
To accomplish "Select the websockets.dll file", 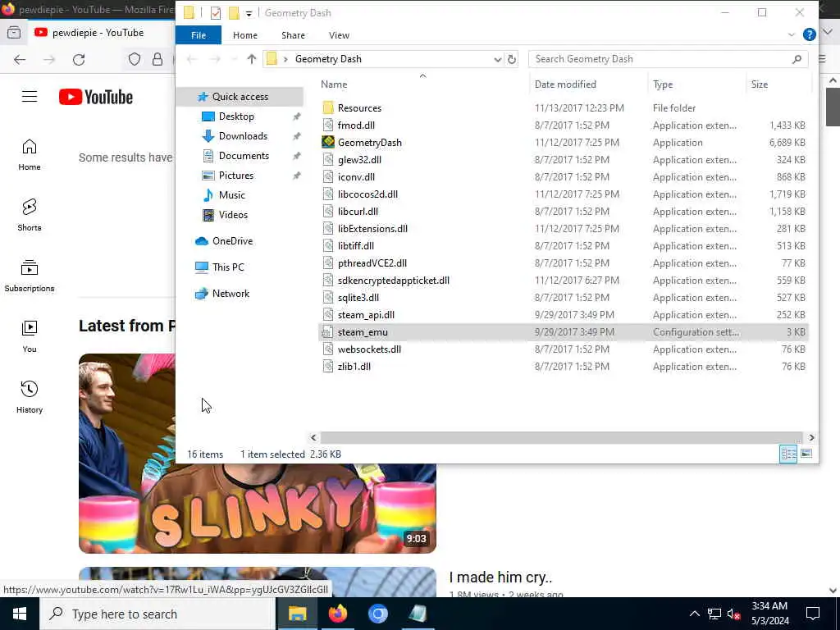I will click(369, 349).
